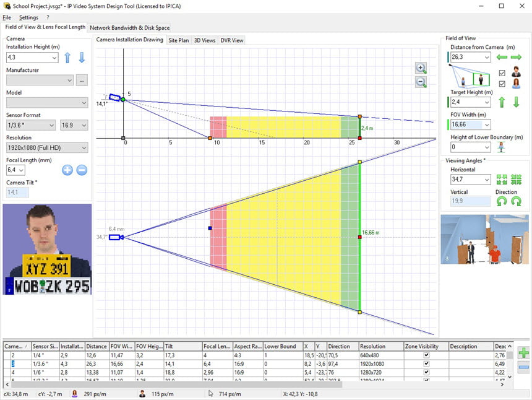This screenshot has height=400, width=532.
Task: Decrease focal length with the minus button
Action: [x=82, y=170]
